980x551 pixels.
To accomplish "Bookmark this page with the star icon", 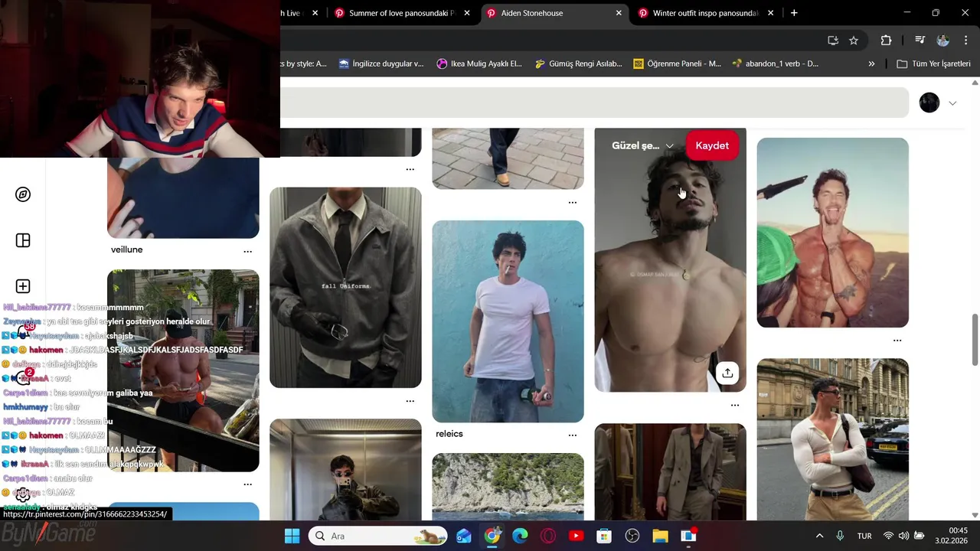I will (854, 40).
